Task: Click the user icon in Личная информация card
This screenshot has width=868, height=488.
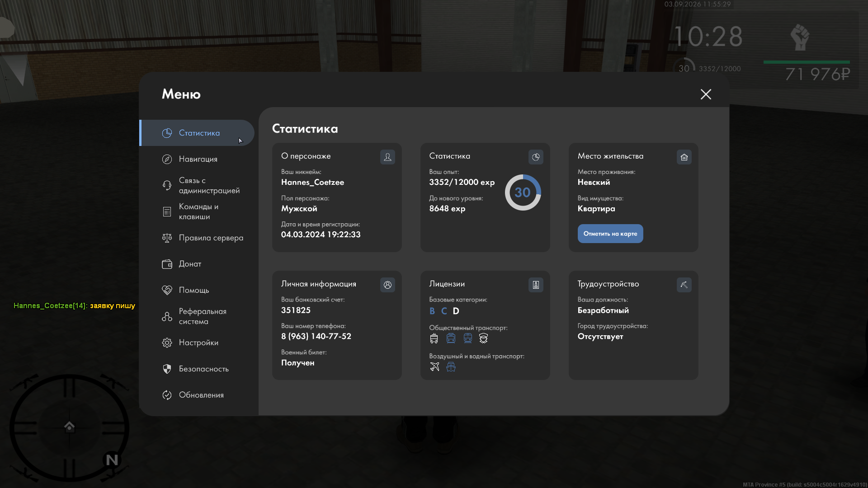Action: pos(387,285)
